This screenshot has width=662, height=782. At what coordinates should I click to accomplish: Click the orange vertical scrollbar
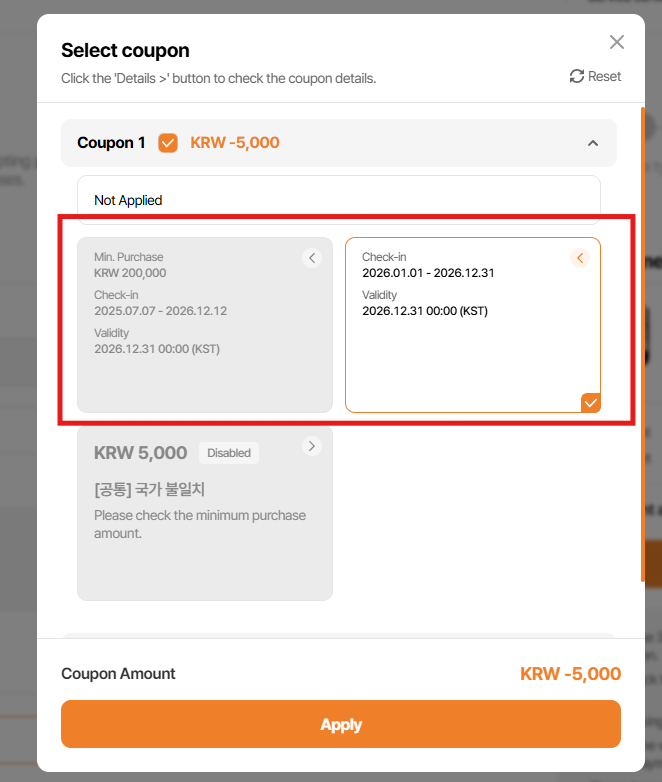point(642,340)
